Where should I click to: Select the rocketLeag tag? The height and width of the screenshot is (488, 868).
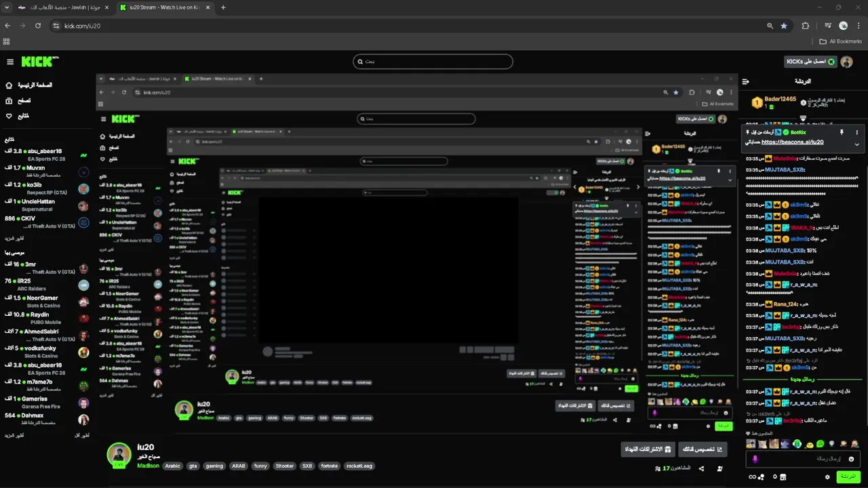coord(359,466)
